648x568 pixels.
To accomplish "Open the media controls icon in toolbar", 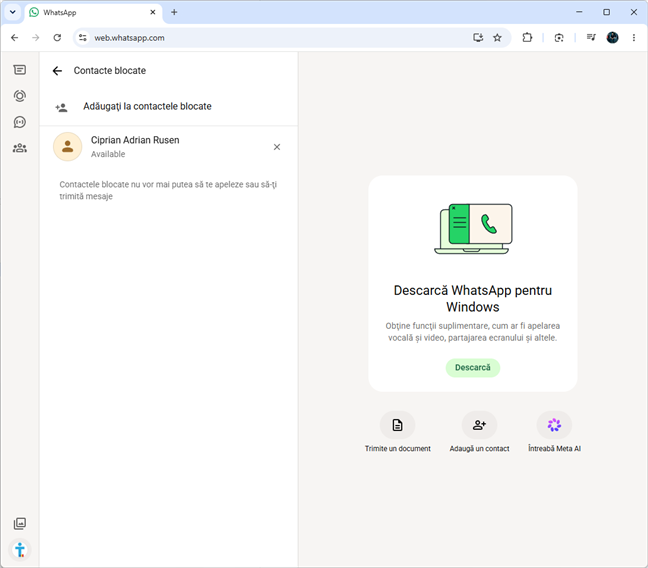I will click(591, 38).
